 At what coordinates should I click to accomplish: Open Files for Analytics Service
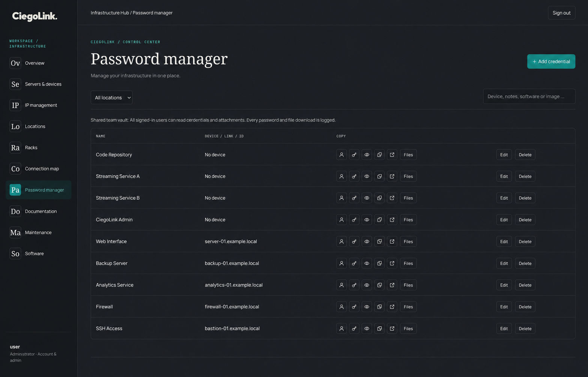[x=408, y=285]
